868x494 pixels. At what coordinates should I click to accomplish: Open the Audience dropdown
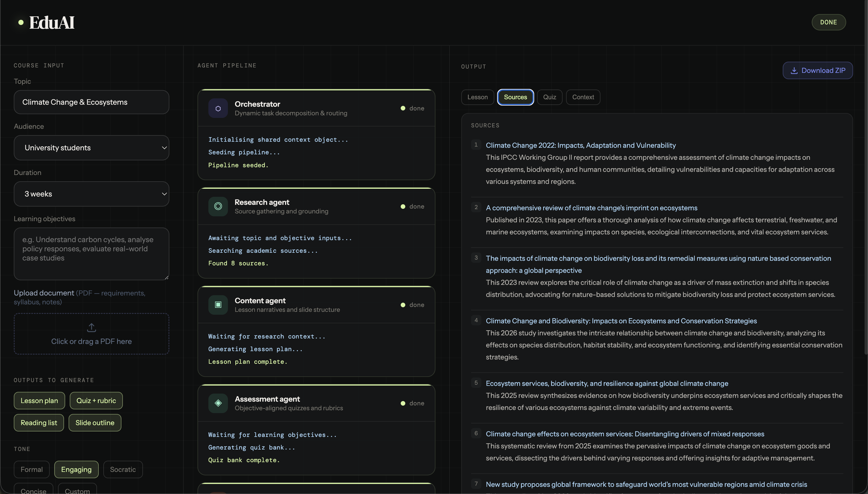[91, 148]
